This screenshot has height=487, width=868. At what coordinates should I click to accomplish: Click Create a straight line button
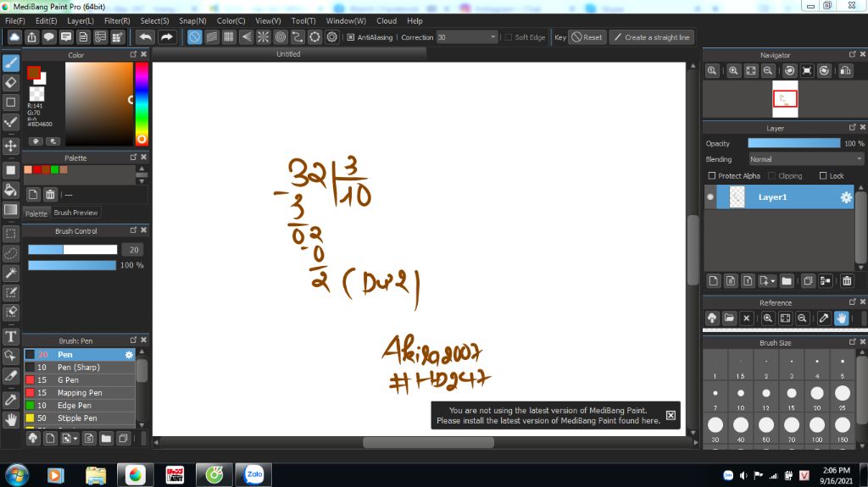[652, 37]
